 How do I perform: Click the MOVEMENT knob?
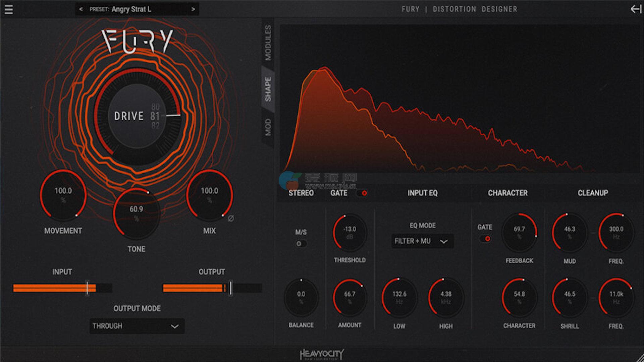(x=63, y=195)
